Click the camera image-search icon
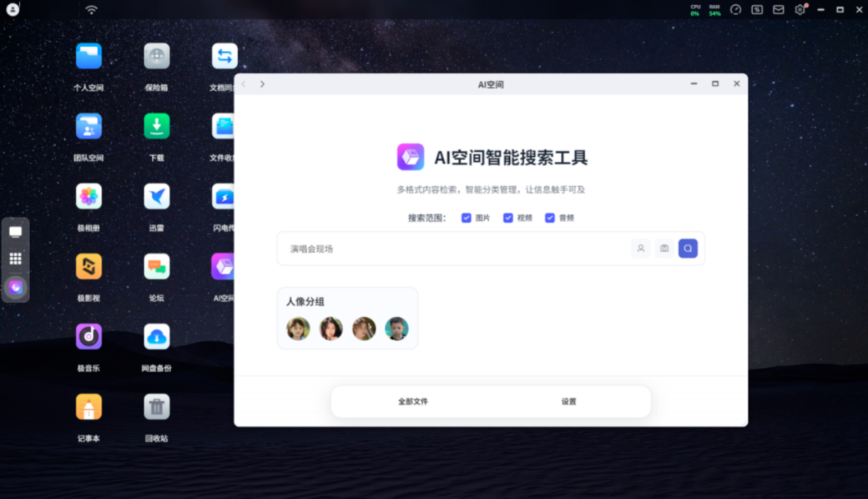 pyautogui.click(x=664, y=248)
